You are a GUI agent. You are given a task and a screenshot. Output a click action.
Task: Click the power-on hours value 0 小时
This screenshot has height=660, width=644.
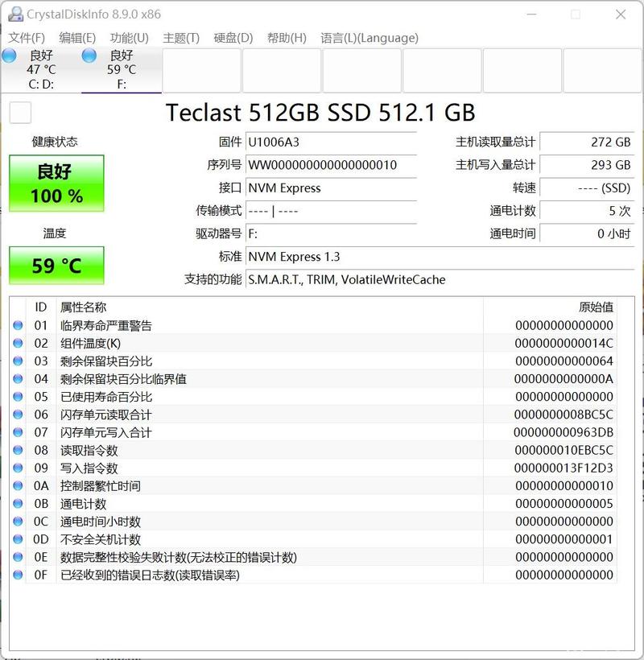tap(587, 233)
